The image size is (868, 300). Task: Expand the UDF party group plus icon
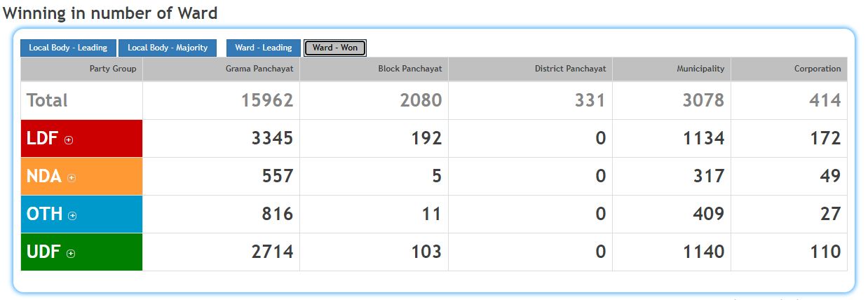click(x=71, y=254)
